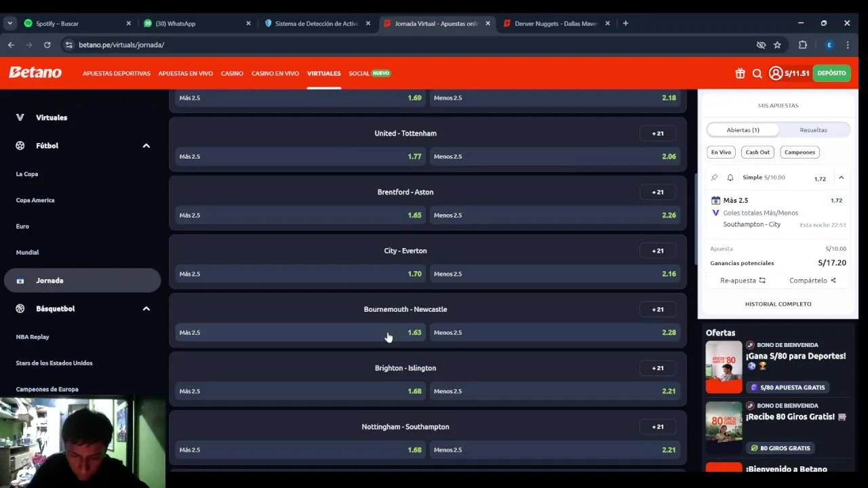Click the search magnifier icon in Betano header
868x488 pixels.
[757, 73]
